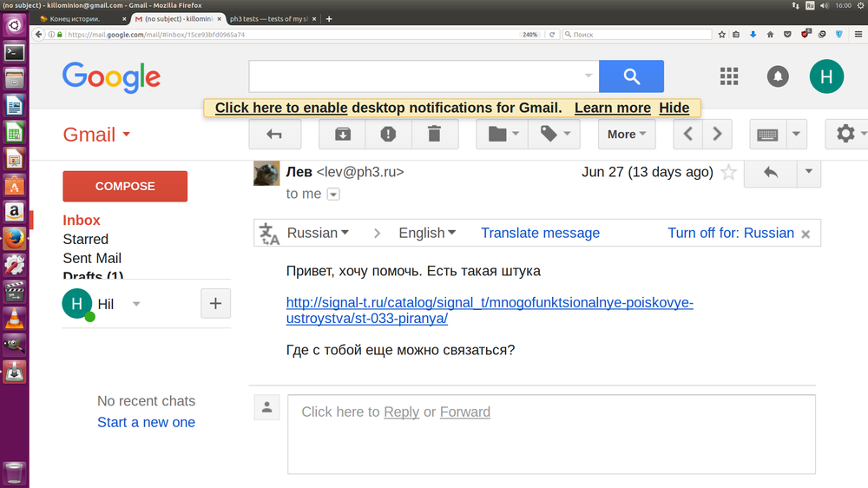868x488 pixels.
Task: Click inside the Reply or Forward box
Action: [x=551, y=434]
